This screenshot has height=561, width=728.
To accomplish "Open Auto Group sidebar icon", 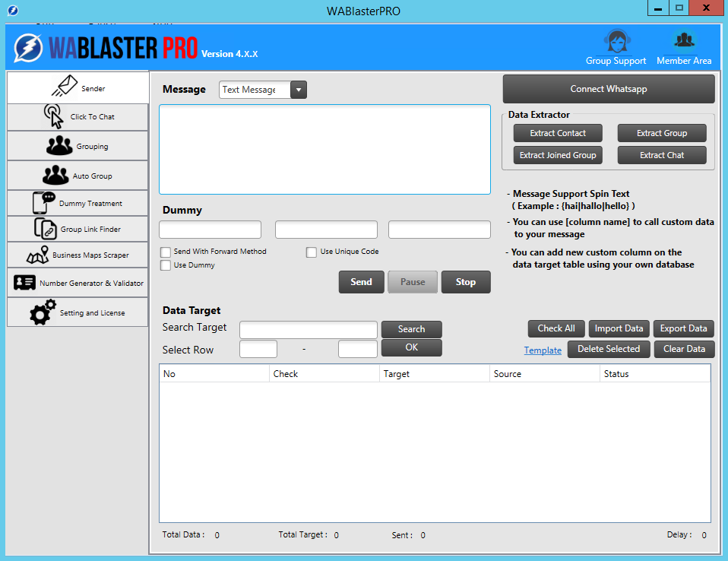I will click(x=55, y=176).
